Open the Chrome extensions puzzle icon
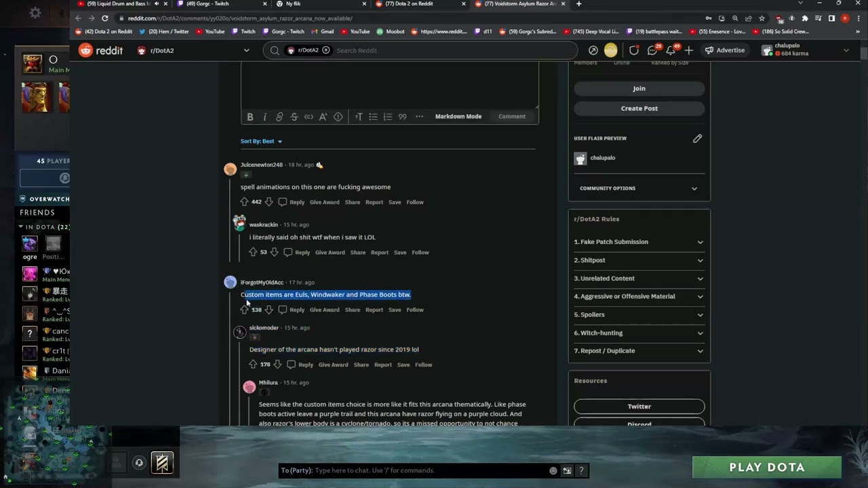 (x=804, y=18)
